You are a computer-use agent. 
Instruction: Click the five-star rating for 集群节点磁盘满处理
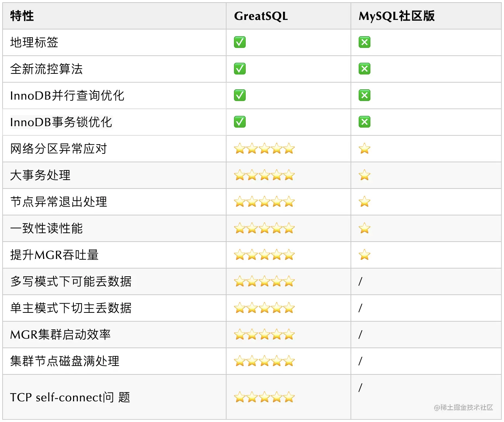[x=264, y=361]
